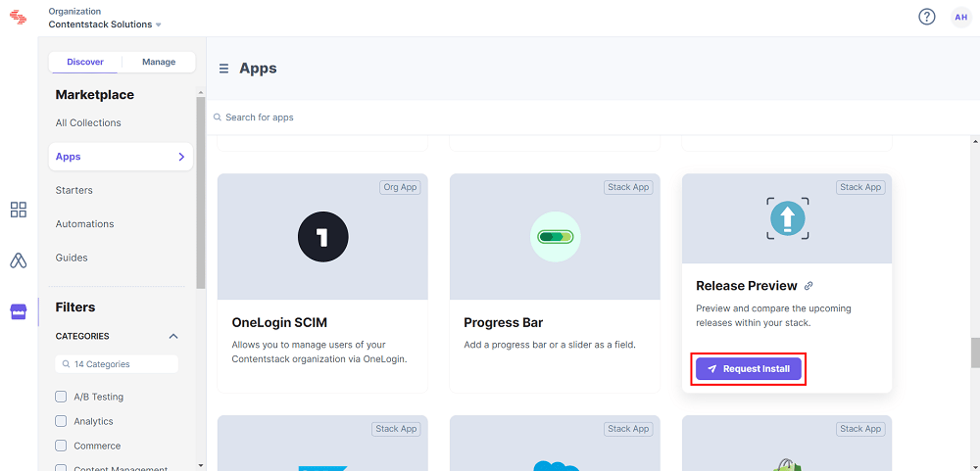The width and height of the screenshot is (980, 471).
Task: Collapse the Categories filter section
Action: pos(173,336)
